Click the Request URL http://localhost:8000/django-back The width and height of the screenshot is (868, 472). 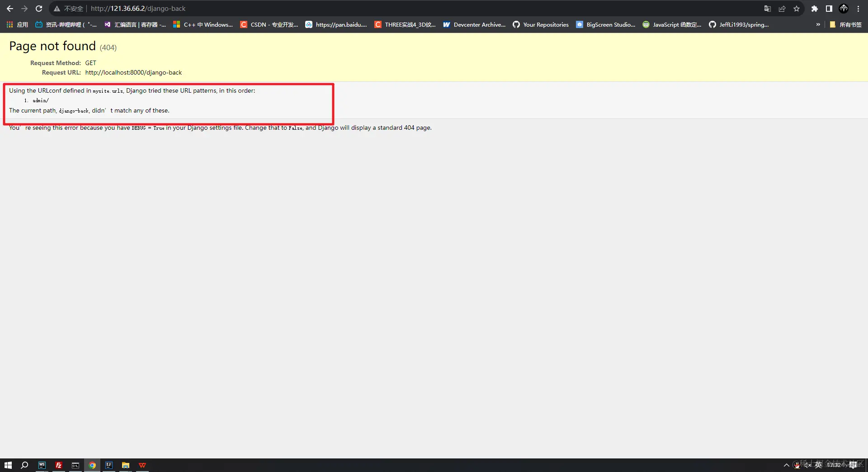pyautogui.click(x=133, y=72)
